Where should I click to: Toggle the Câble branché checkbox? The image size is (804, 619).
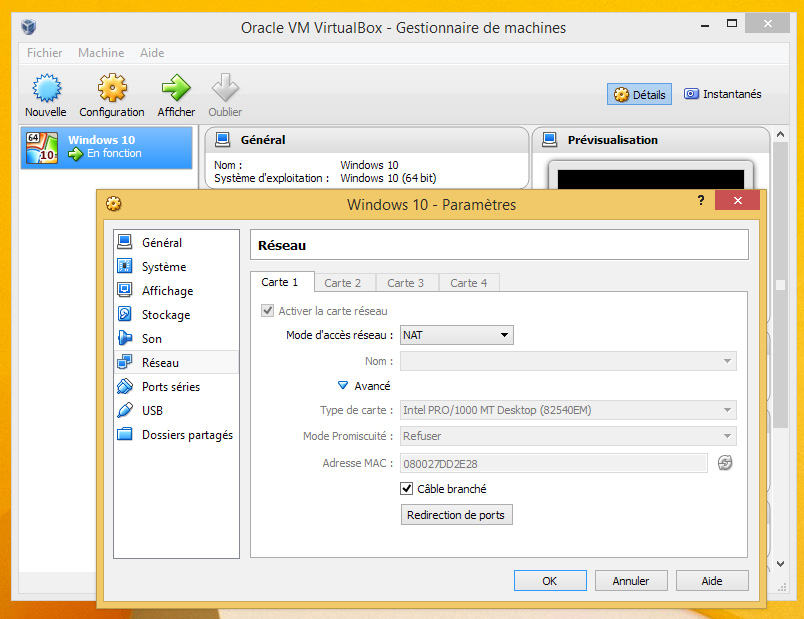(x=407, y=489)
